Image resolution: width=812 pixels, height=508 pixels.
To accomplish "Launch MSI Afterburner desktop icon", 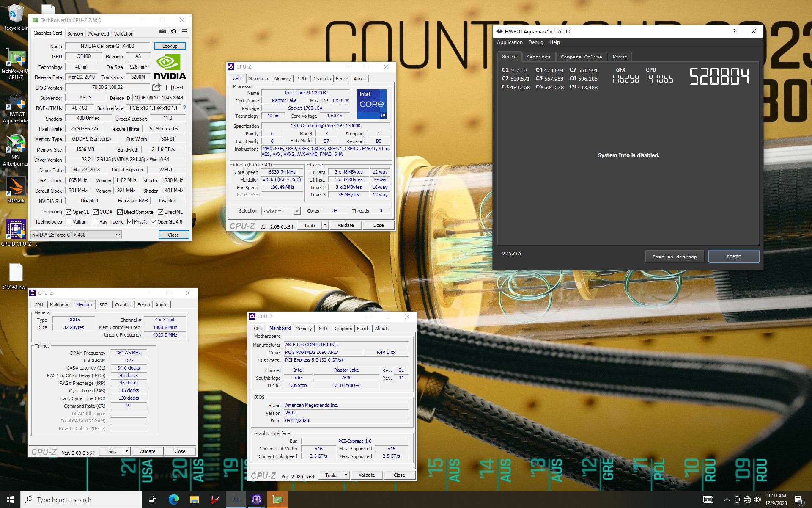I will click(15, 150).
